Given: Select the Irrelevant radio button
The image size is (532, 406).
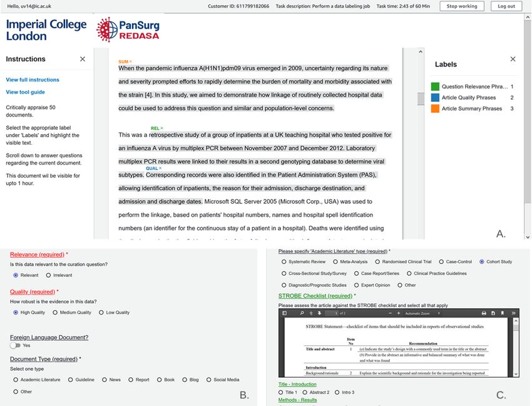Looking at the screenshot, I should tap(49, 275).
